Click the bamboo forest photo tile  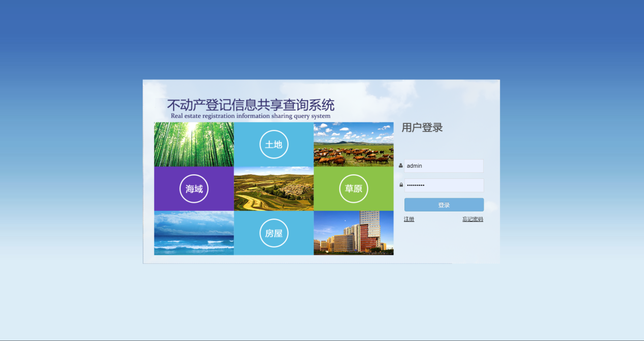pos(194,144)
